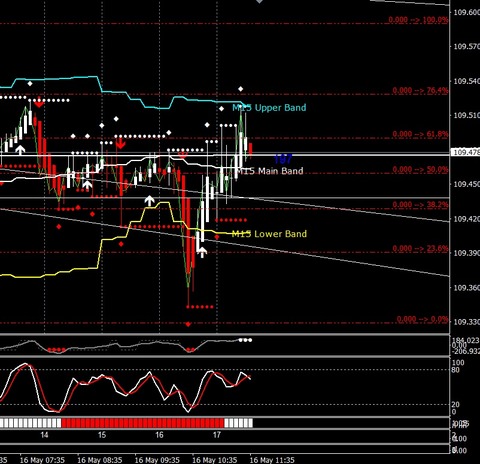Click hour marker 15 on the lower scale
Screen dimensions: 480x464
(102, 435)
